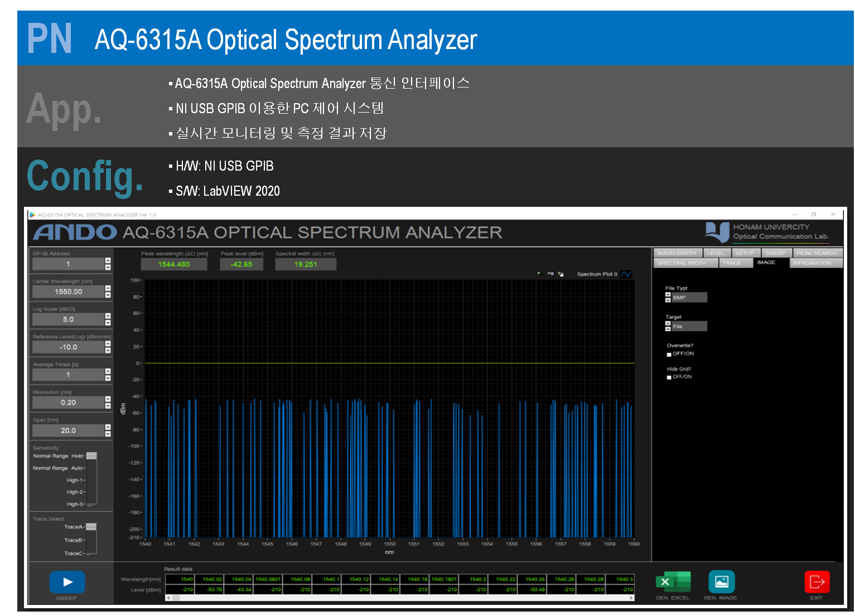The height and width of the screenshot is (616, 855).
Task: Increase Log Scale with up arrow
Action: (x=108, y=316)
